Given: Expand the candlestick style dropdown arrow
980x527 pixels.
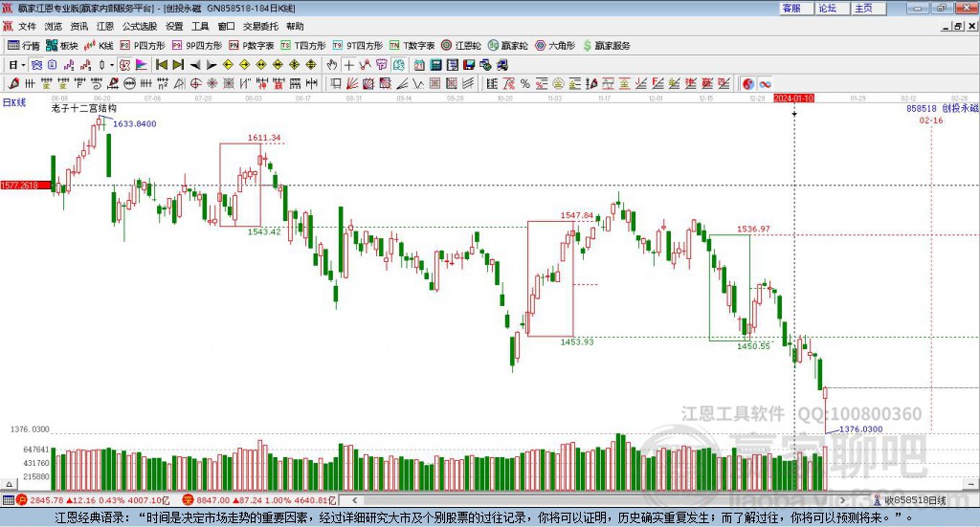Looking at the screenshot, I should 112,65.
